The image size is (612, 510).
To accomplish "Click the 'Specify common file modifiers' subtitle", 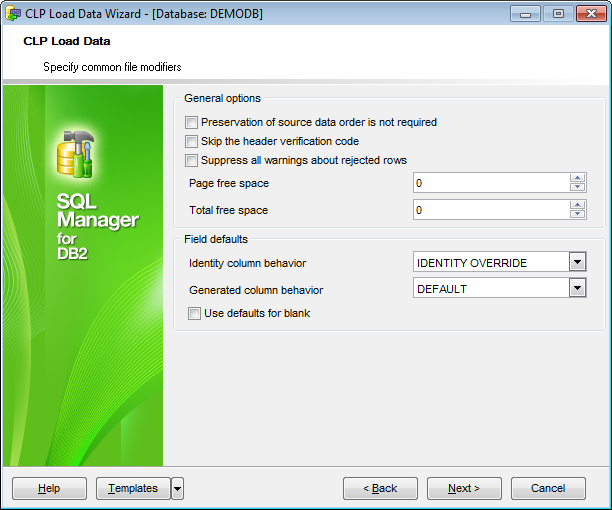I will [x=112, y=67].
